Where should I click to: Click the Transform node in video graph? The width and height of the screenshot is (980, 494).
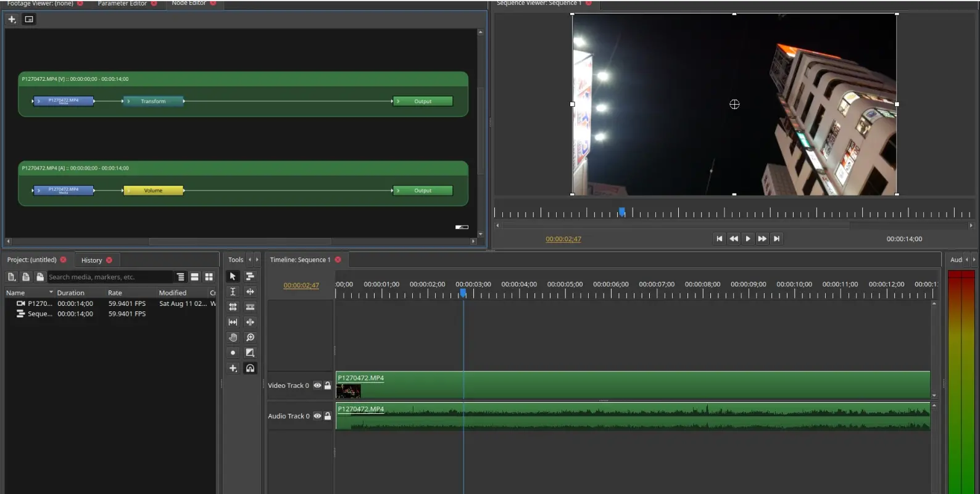coord(153,101)
